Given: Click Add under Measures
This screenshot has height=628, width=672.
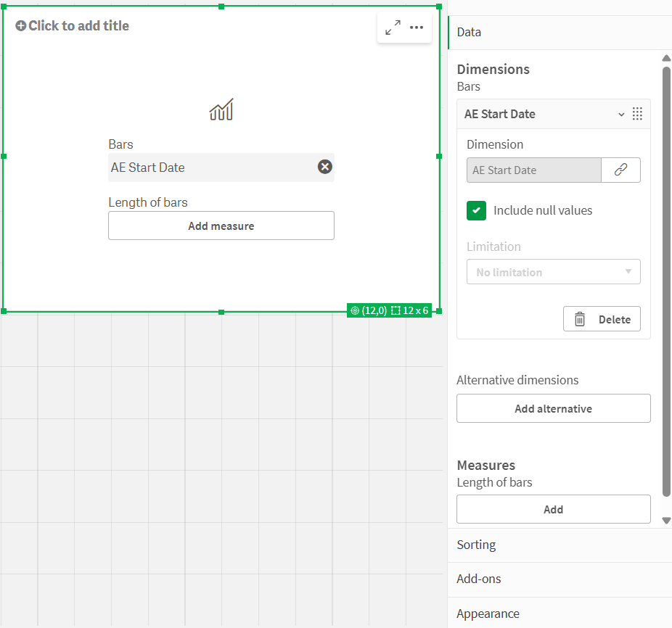Looking at the screenshot, I should (553, 509).
